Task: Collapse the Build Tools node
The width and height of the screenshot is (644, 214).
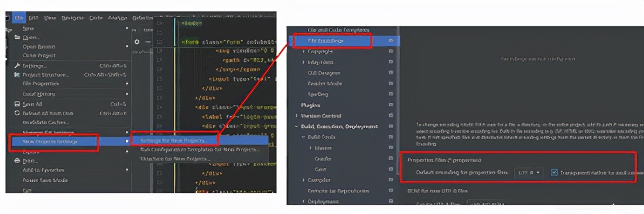Action: coord(303,137)
